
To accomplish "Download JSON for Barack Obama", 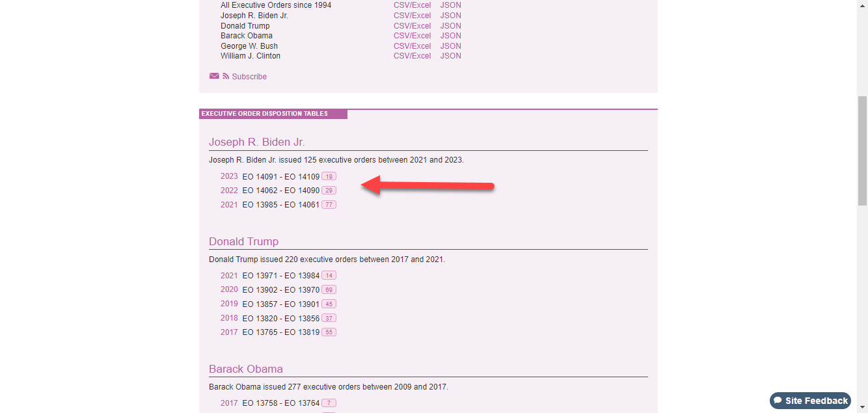I will point(450,36).
